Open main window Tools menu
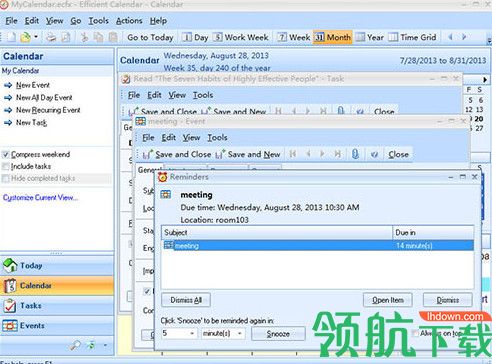The width and height of the screenshot is (492, 364). 98,21
